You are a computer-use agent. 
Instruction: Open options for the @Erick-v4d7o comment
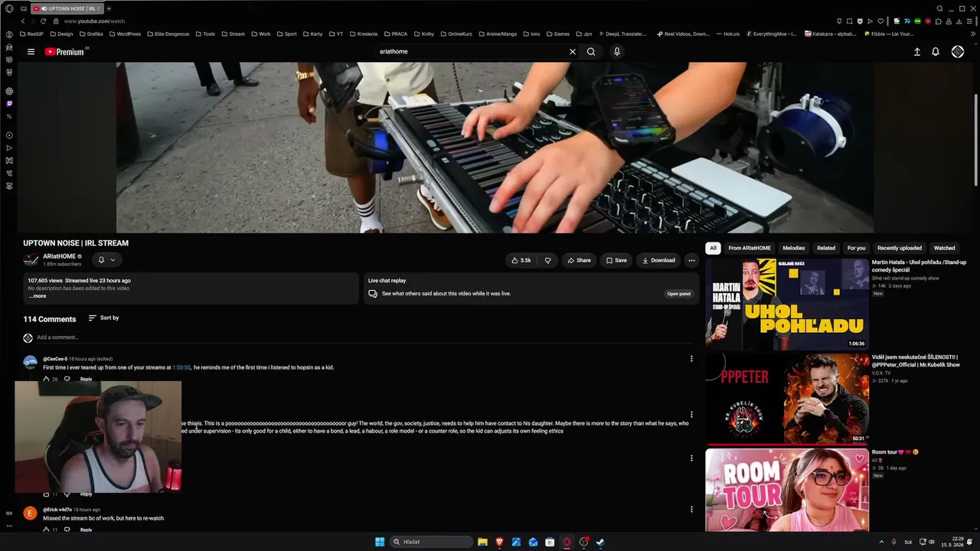tap(691, 509)
